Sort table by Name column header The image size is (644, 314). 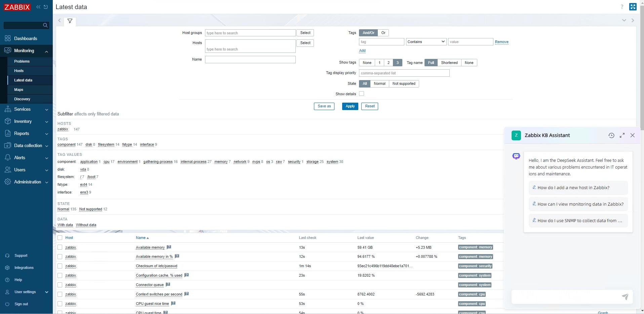click(x=142, y=238)
